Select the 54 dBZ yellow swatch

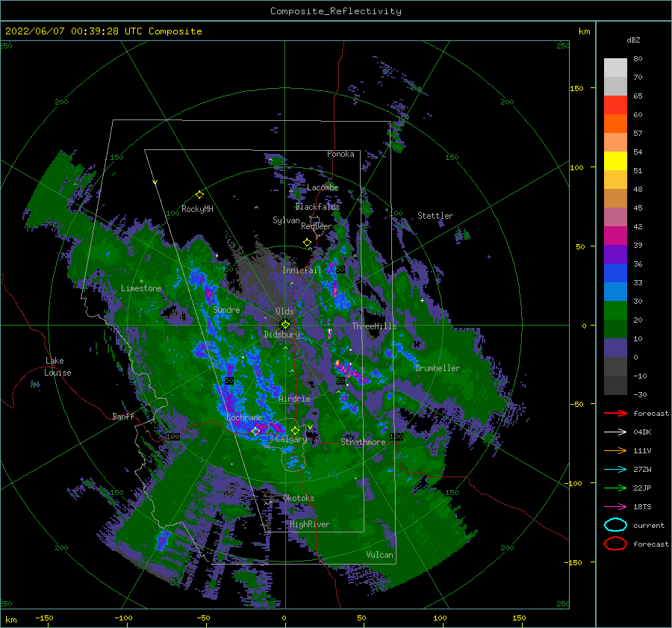[615, 161]
